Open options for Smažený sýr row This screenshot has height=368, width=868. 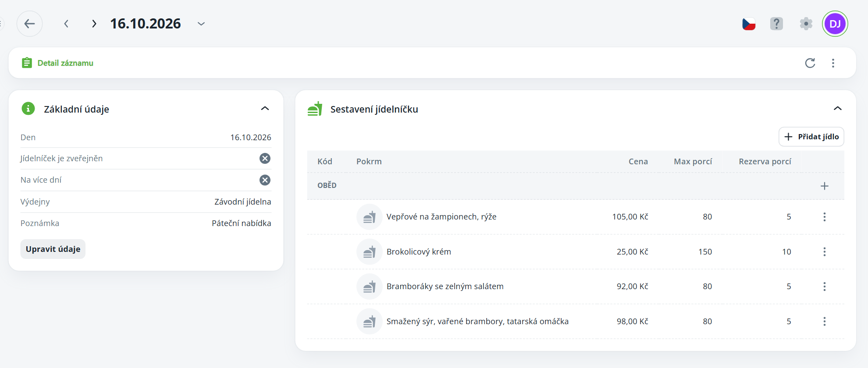825,322
